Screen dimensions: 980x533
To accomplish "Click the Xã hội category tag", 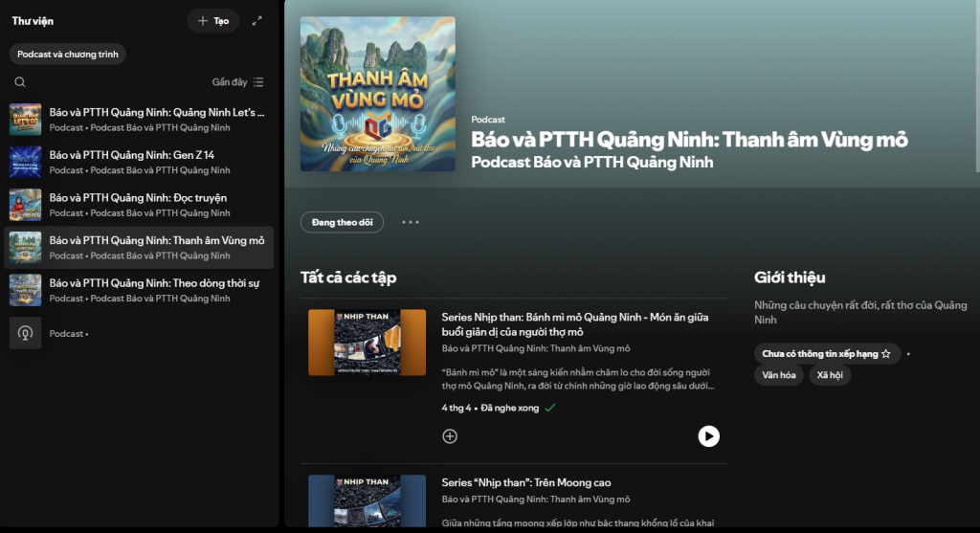I will tap(830, 375).
